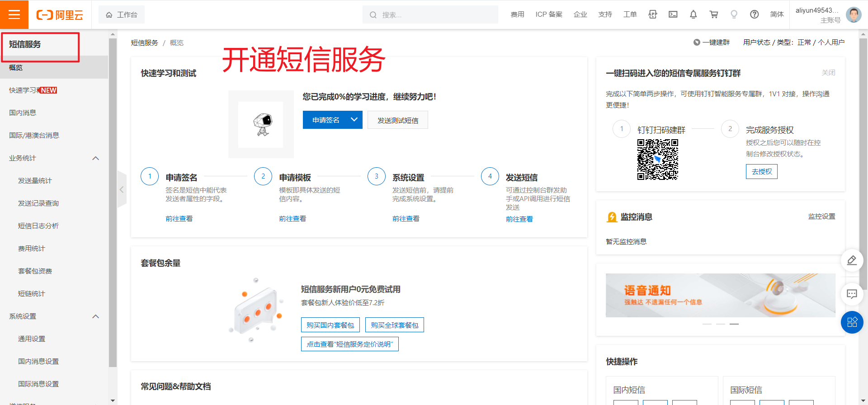Open 国内消息 in the sidebar
Screen dimensions: 868x405
pyautogui.click(x=54, y=113)
